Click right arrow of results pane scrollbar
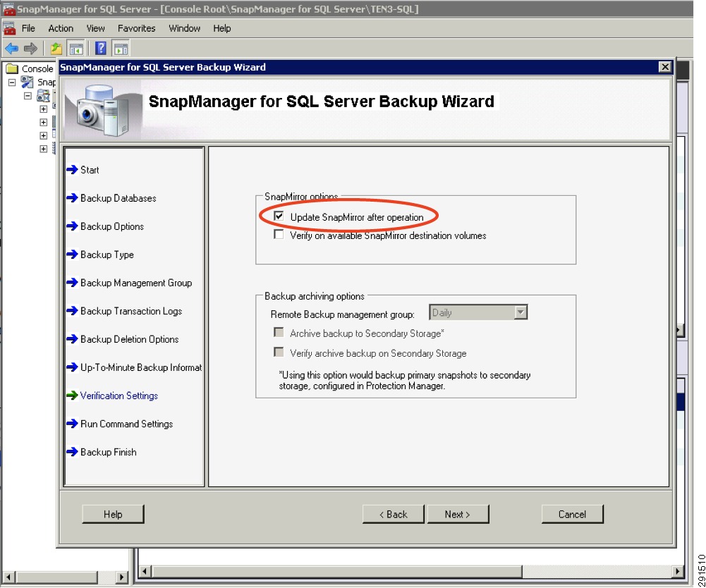This screenshot has height=588, width=706. tap(678, 572)
